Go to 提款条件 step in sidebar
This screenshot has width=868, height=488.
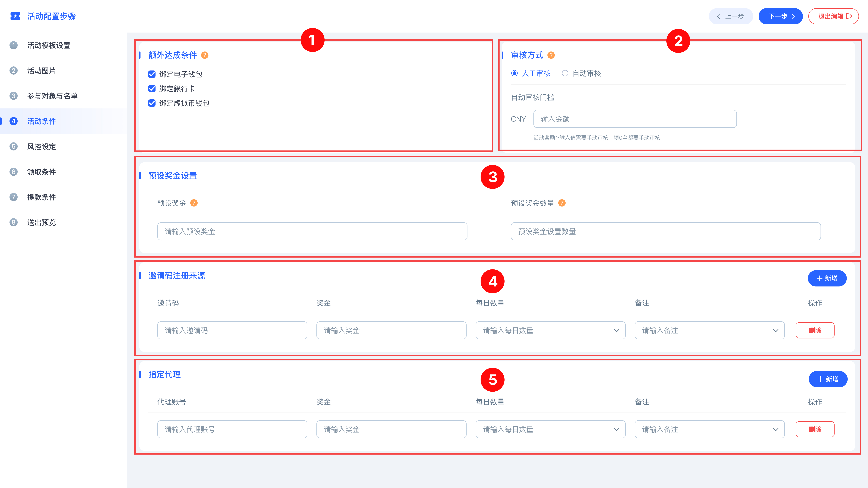coord(41,197)
